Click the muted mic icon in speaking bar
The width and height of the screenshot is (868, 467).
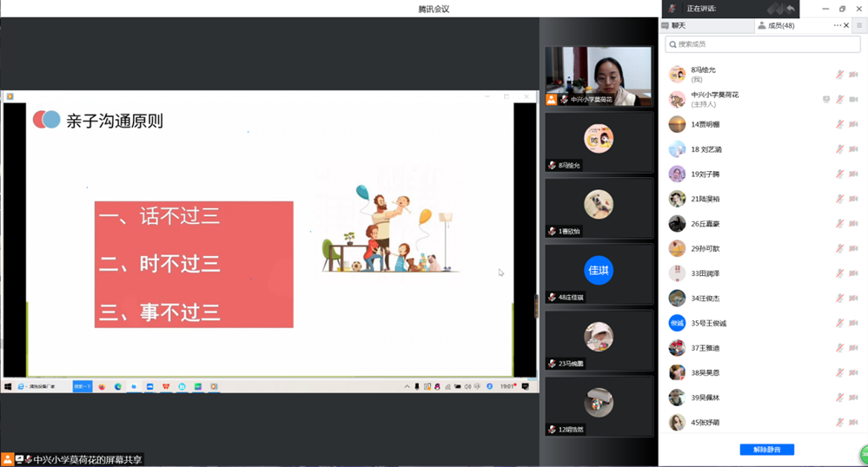672,9
